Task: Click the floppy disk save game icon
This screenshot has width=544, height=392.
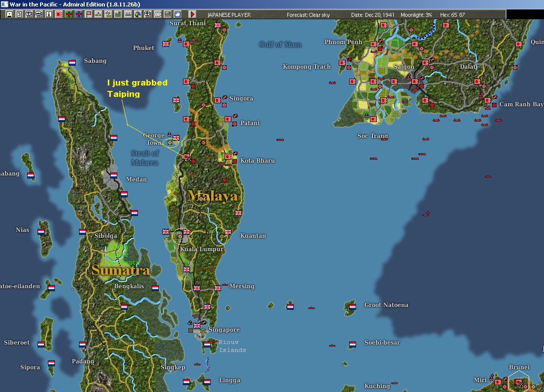Action: [9, 14]
